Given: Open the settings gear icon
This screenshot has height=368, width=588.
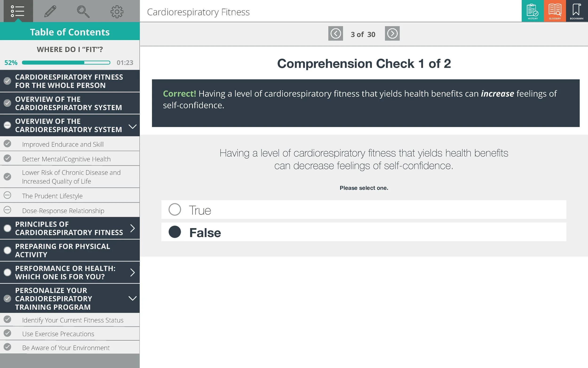Looking at the screenshot, I should click(117, 12).
